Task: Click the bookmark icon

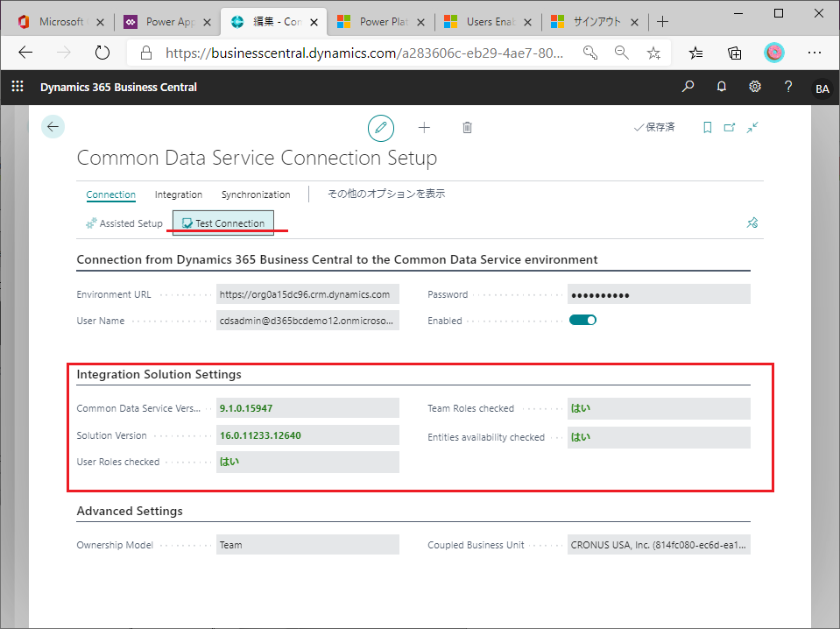Action: coord(707,128)
